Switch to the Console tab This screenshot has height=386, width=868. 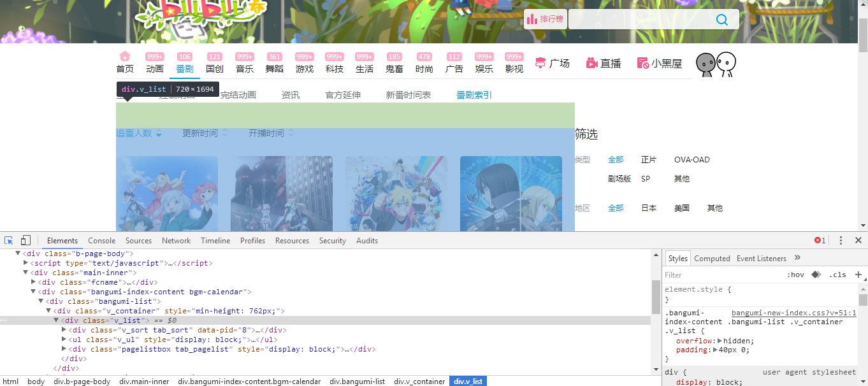102,240
